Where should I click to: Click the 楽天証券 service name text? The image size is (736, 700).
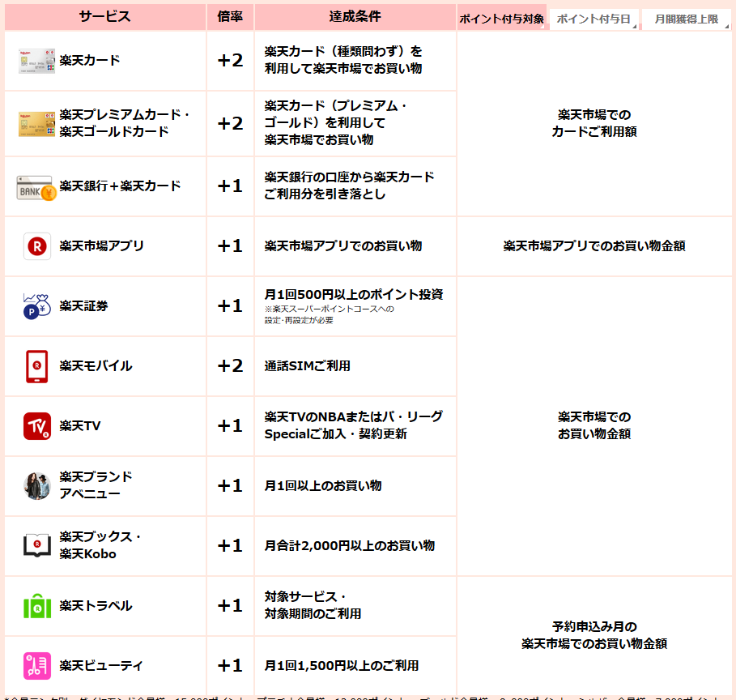83,306
